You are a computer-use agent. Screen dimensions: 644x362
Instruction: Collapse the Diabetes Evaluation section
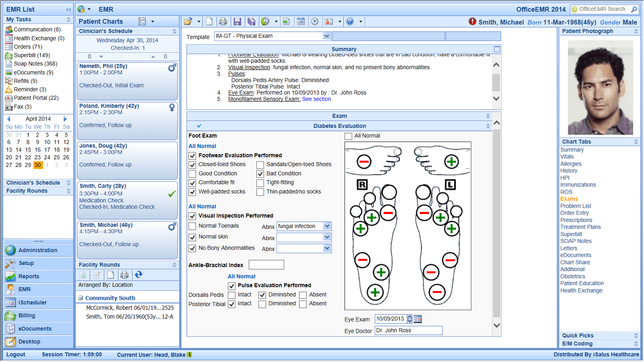pos(488,126)
